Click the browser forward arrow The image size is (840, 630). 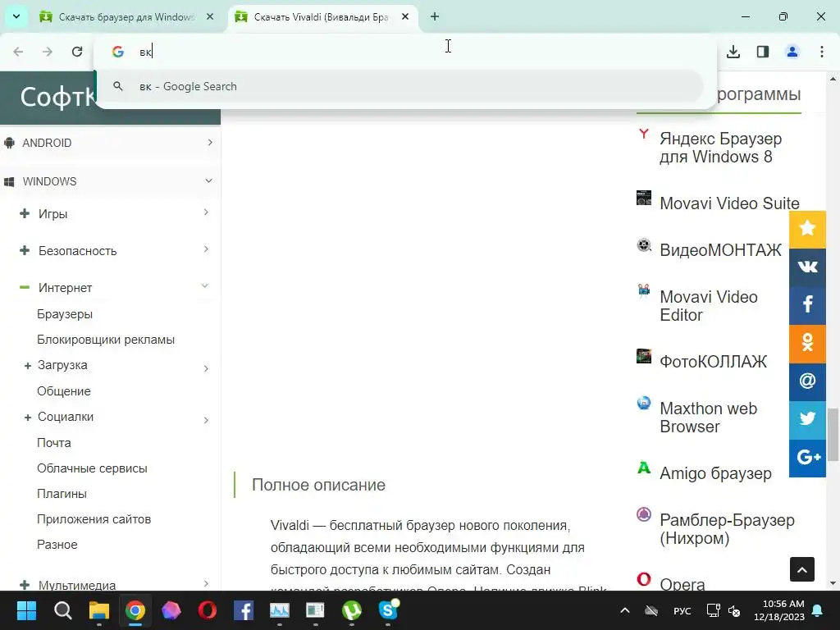tap(48, 52)
